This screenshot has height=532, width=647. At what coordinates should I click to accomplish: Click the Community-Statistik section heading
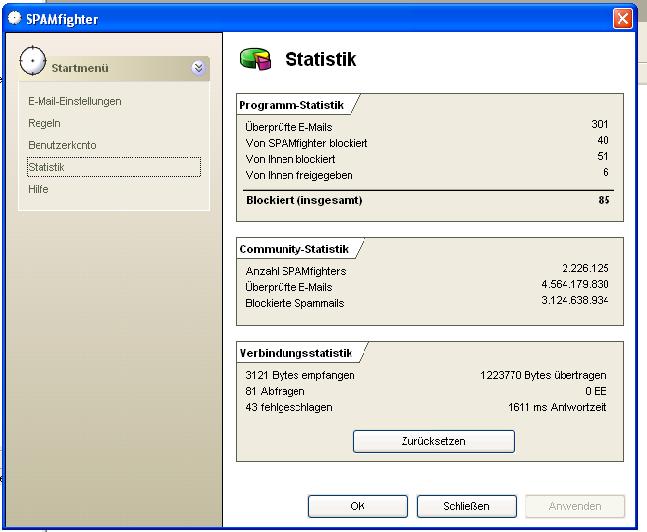(x=294, y=249)
